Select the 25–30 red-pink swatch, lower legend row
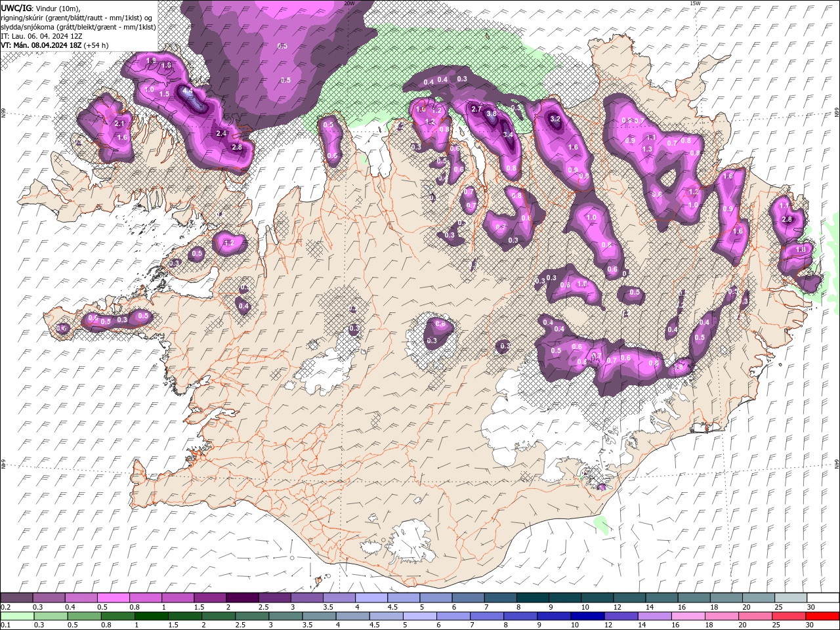The image size is (840, 630). click(789, 616)
